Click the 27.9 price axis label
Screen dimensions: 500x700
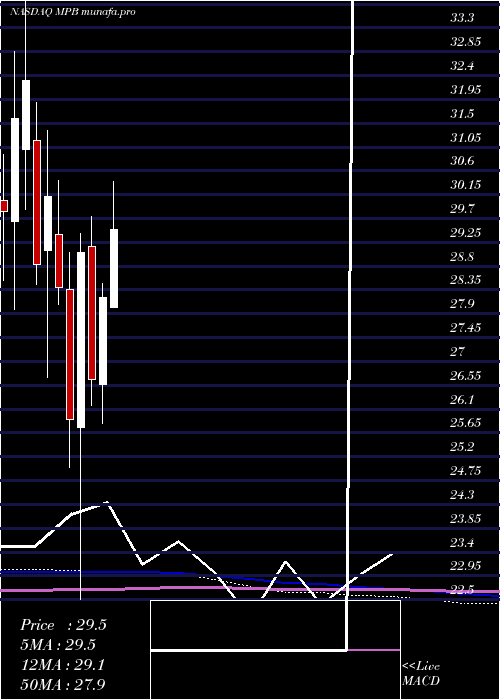point(462,304)
